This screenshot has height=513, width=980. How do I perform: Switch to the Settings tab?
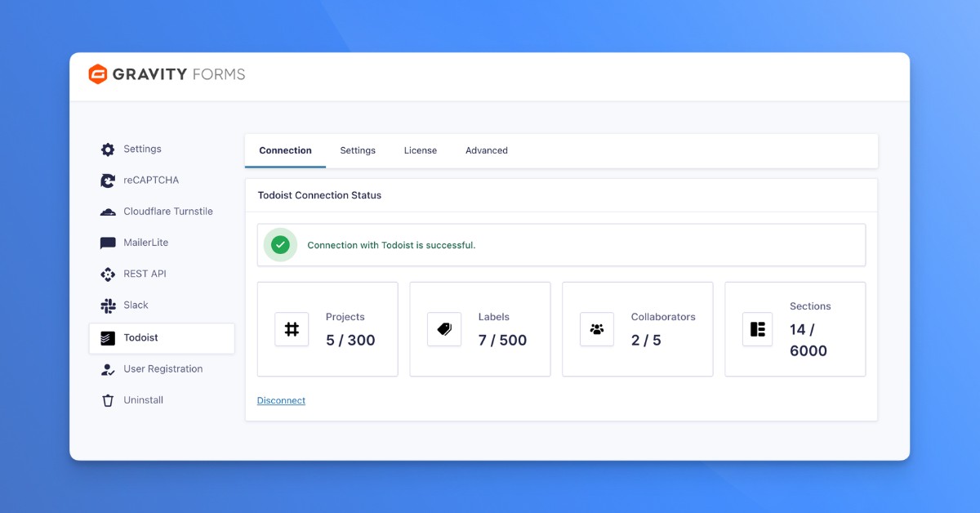coord(358,150)
